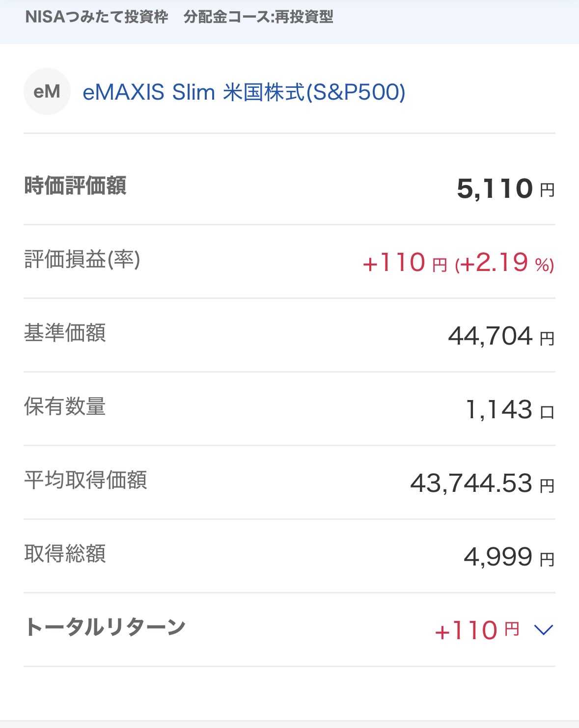Expand the トータルリターン chevron

[544, 629]
